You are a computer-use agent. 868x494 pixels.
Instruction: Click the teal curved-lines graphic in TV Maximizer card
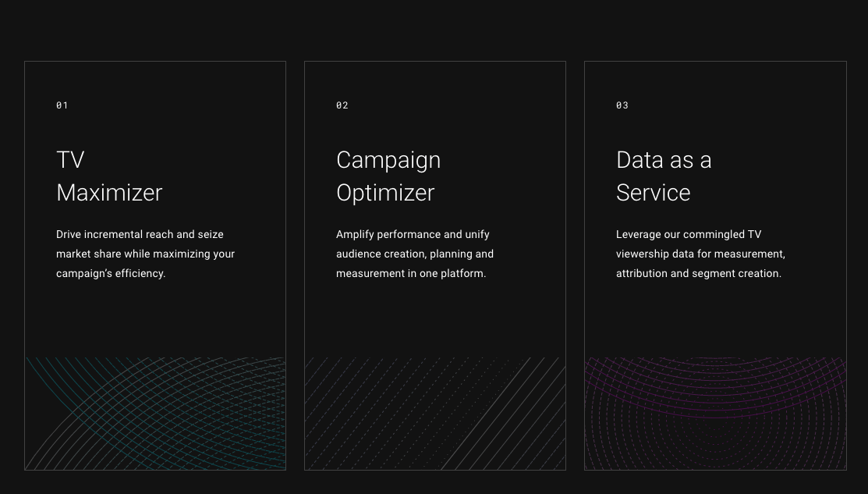pyautogui.click(x=155, y=414)
